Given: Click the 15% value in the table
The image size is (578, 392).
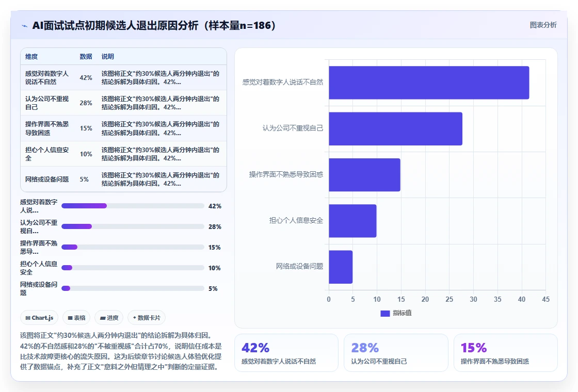Looking at the screenshot, I should click(86, 128).
